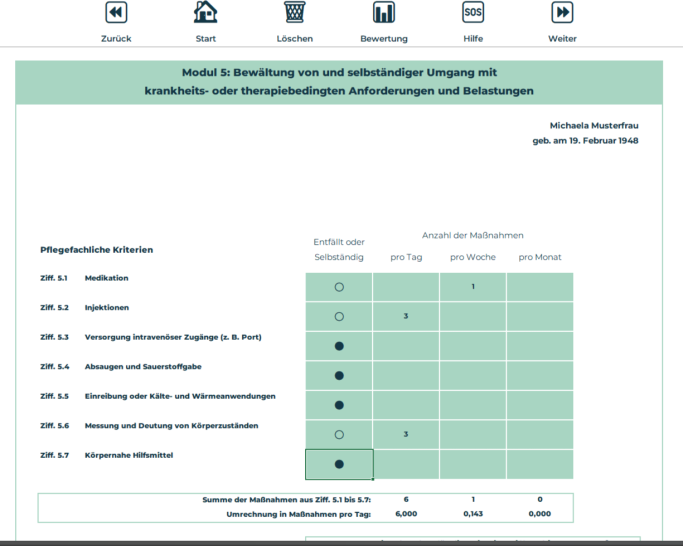683x546 pixels.
Task: Edit the Medikation pro Woche field
Action: 472,287
